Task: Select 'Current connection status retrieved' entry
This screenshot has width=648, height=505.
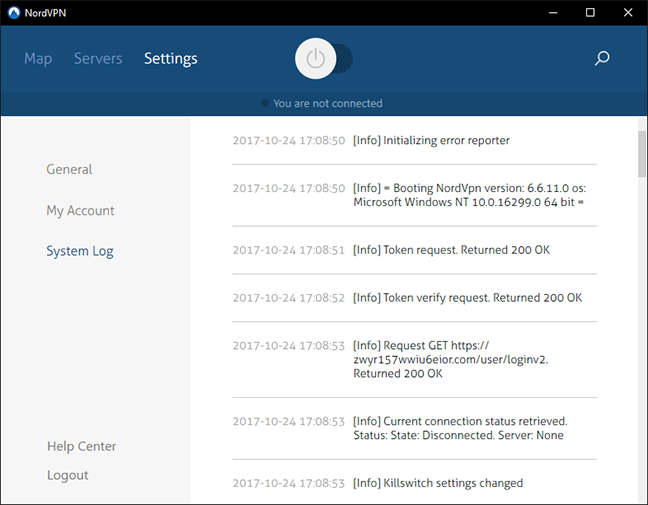Action: (x=415, y=428)
